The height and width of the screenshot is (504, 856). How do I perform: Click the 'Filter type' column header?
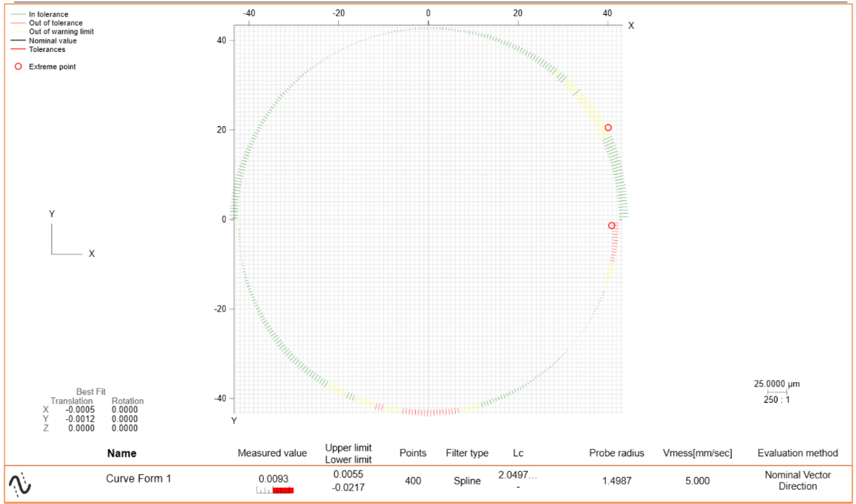point(467,453)
